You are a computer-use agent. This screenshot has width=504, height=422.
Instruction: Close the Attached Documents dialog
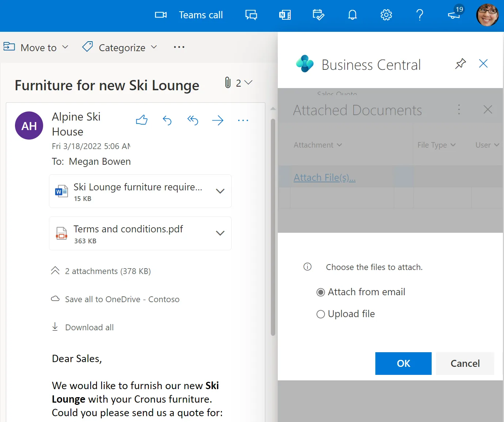(x=488, y=110)
